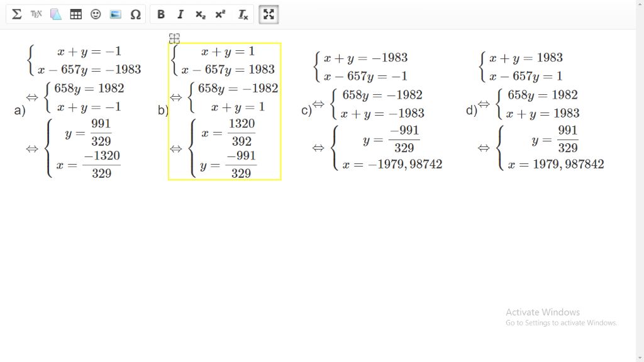
Task: Remove text formatting
Action: (x=243, y=14)
